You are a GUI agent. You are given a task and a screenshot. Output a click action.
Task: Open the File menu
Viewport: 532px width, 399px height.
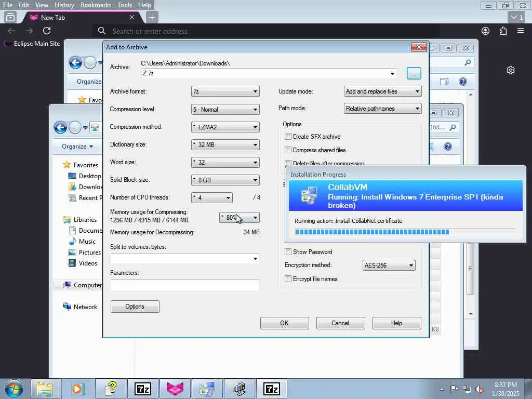tap(7, 5)
